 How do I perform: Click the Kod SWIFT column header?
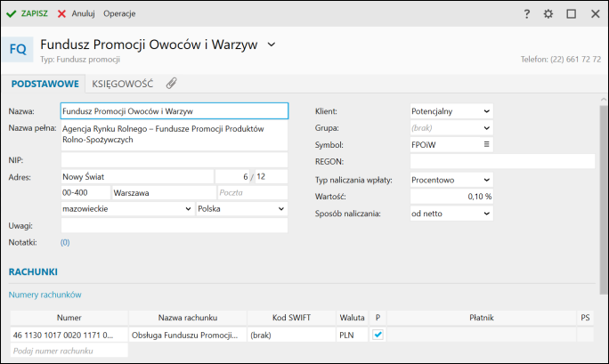291,318
